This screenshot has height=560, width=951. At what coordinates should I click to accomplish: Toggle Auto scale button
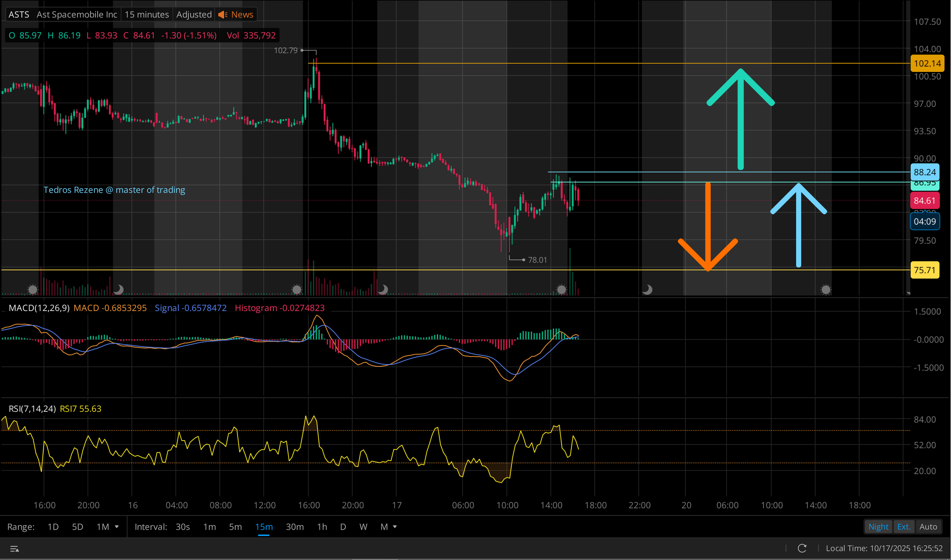928,527
